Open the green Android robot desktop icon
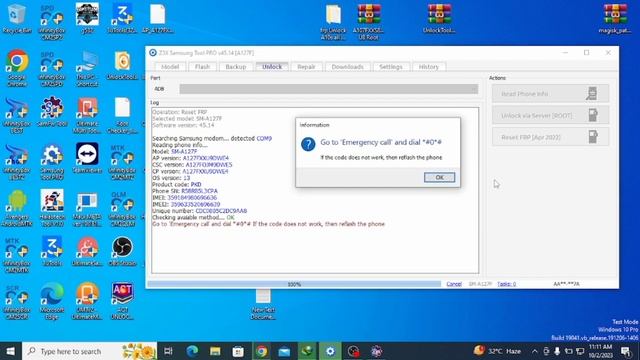640x360 pixels. 17,208
